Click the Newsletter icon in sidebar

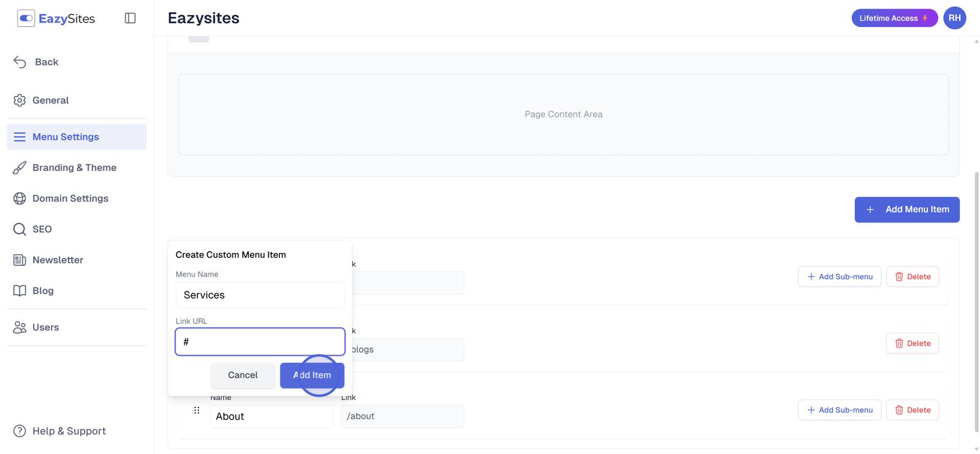click(20, 260)
